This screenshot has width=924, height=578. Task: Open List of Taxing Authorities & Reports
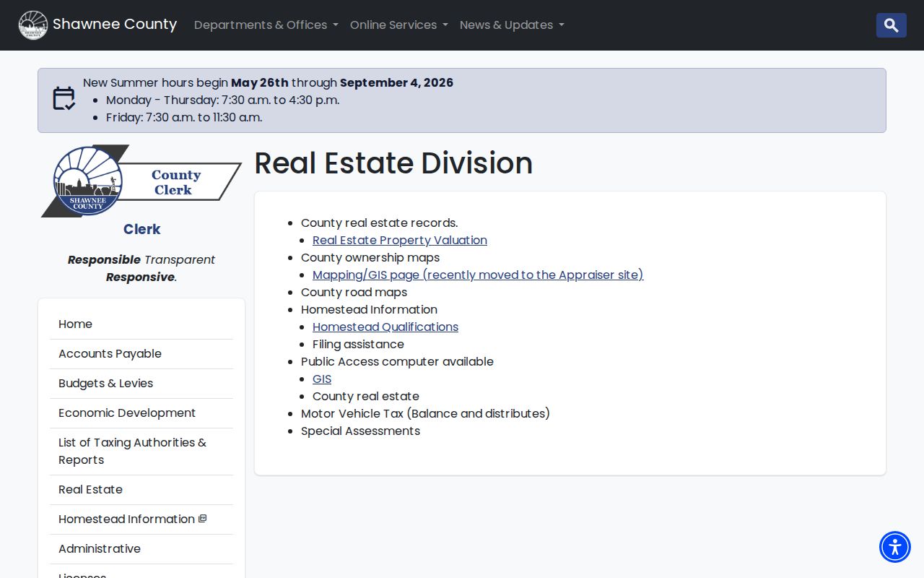(141, 452)
